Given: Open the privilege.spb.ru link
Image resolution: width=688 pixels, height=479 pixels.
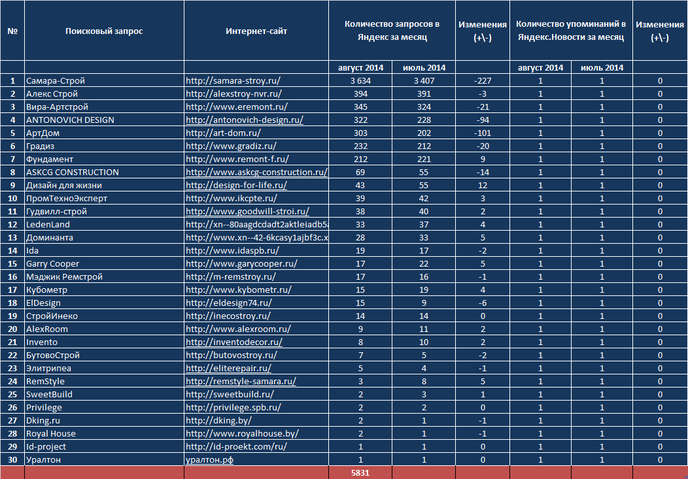Looking at the screenshot, I should point(233,408).
